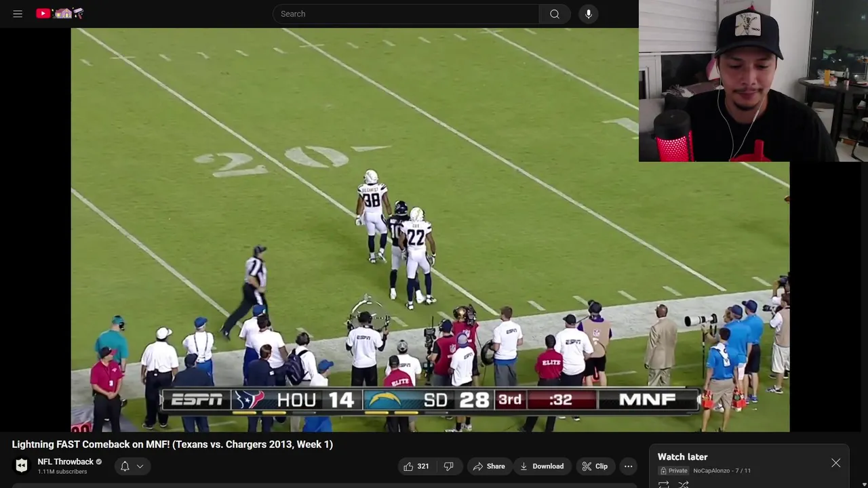Close the Watch later playlist panel

(835, 463)
